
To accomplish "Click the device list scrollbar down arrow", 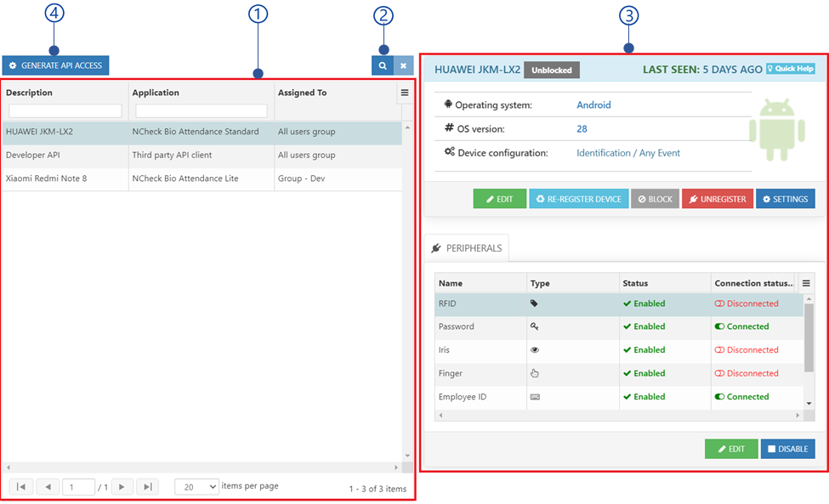I will coord(407,456).
